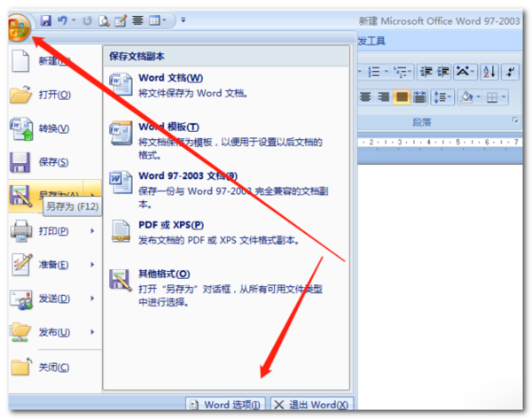Open borders dropdown arrow
Screen dimensions: 532x419
pyautogui.click(x=504, y=97)
